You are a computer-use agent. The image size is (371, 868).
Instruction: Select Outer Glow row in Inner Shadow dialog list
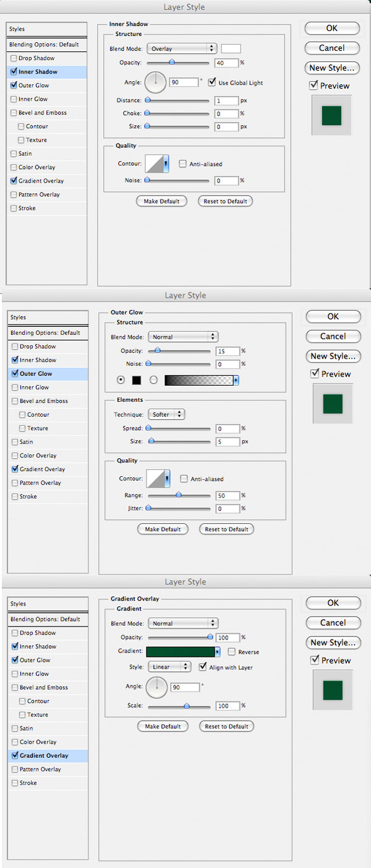pyautogui.click(x=46, y=85)
